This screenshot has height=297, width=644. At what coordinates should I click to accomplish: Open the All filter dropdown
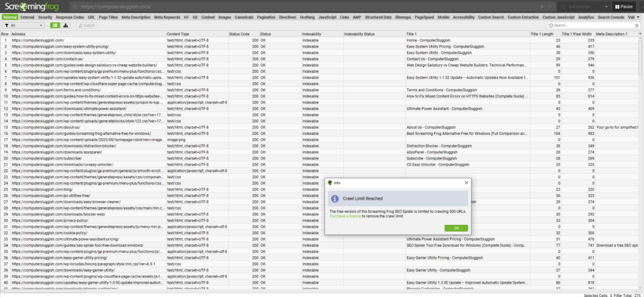pos(24,26)
